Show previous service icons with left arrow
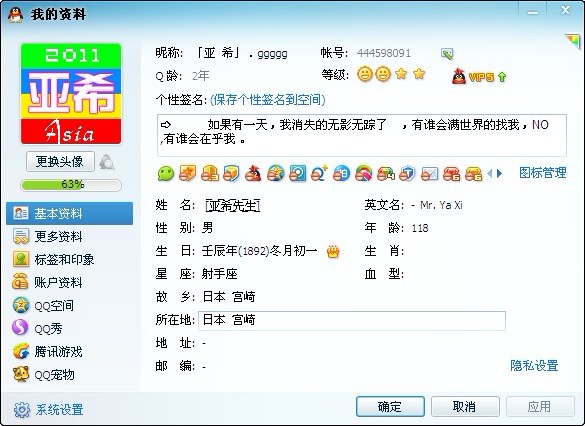This screenshot has width=585, height=426. [x=490, y=173]
